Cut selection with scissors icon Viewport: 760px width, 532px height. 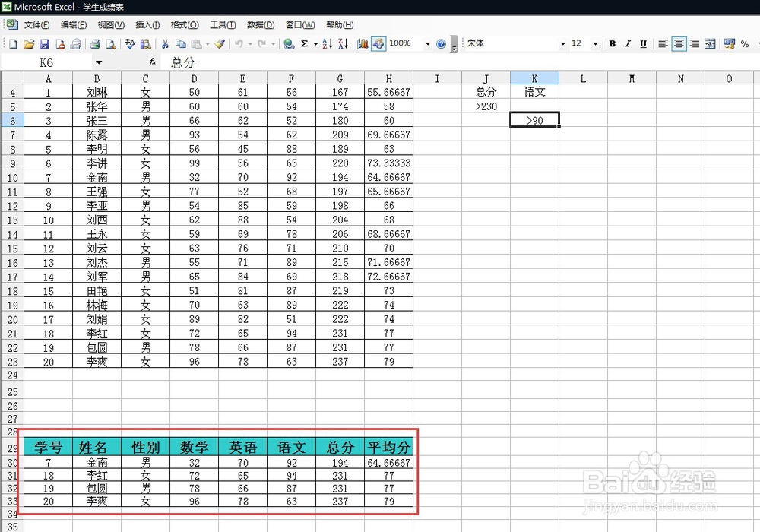click(165, 44)
